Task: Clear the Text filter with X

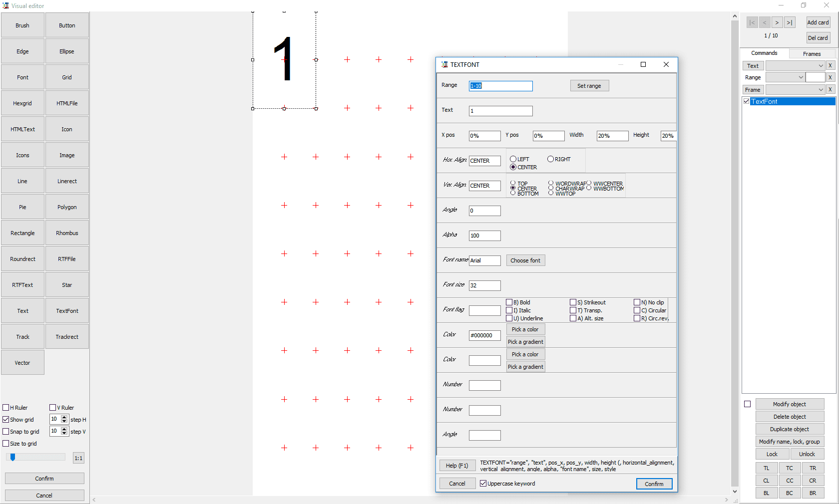Action: 830,65
